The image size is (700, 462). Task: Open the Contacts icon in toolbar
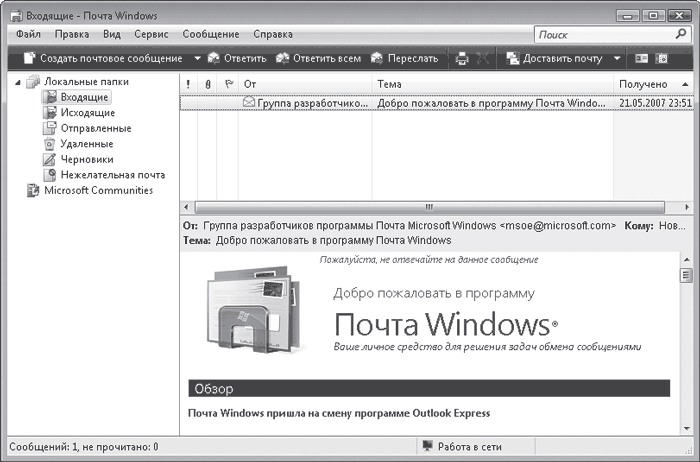point(642,58)
